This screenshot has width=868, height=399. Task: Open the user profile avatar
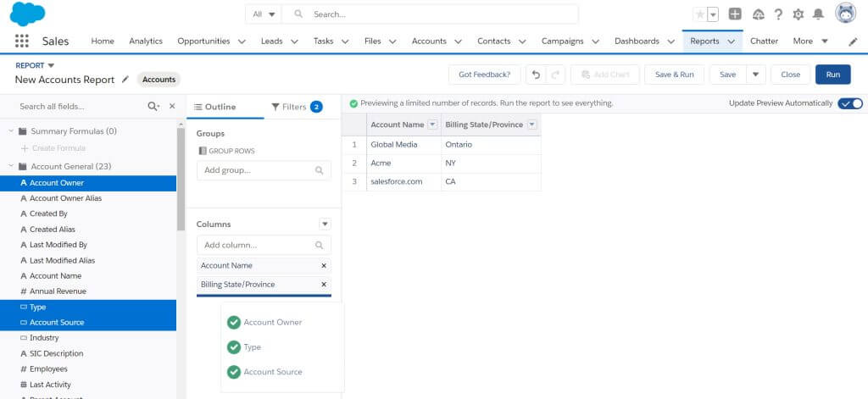(x=845, y=14)
